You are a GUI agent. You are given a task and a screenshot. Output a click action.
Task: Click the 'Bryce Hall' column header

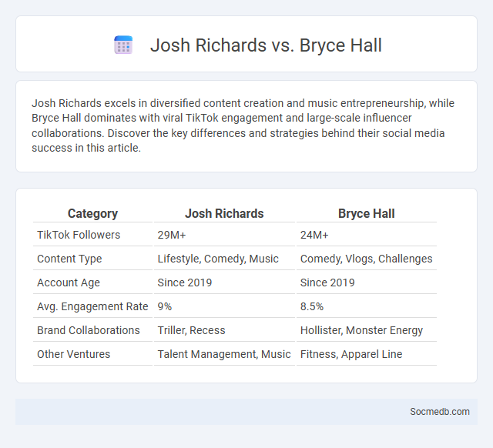(x=367, y=214)
